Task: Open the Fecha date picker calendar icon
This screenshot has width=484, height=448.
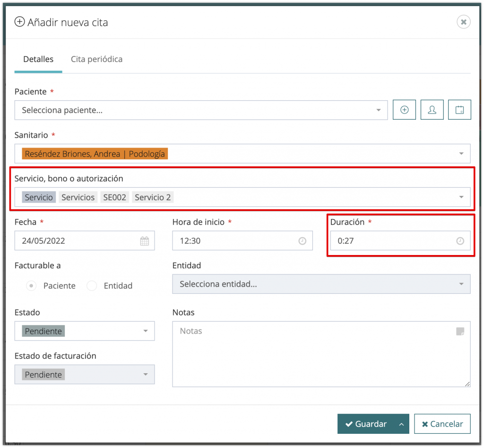Action: 145,241
